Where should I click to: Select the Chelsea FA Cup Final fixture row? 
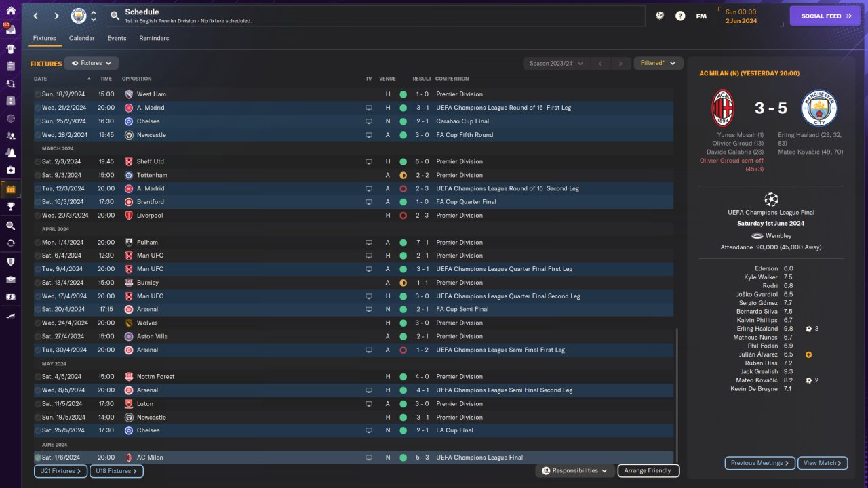[353, 430]
